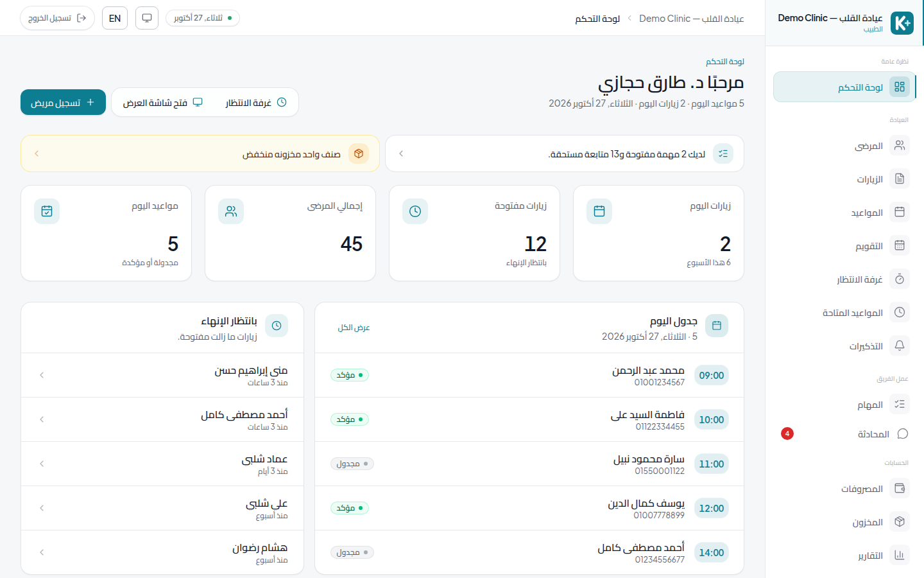This screenshot has height=578, width=924.
Task: Click the inventory (المخزون) box sidebar icon
Action: coord(900,521)
